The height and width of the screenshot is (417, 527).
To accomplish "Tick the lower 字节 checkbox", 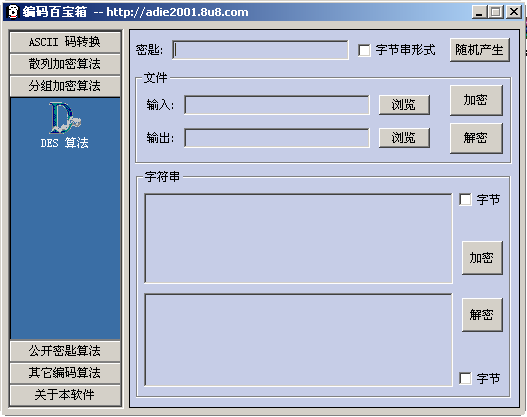I will pyautogui.click(x=465, y=378).
